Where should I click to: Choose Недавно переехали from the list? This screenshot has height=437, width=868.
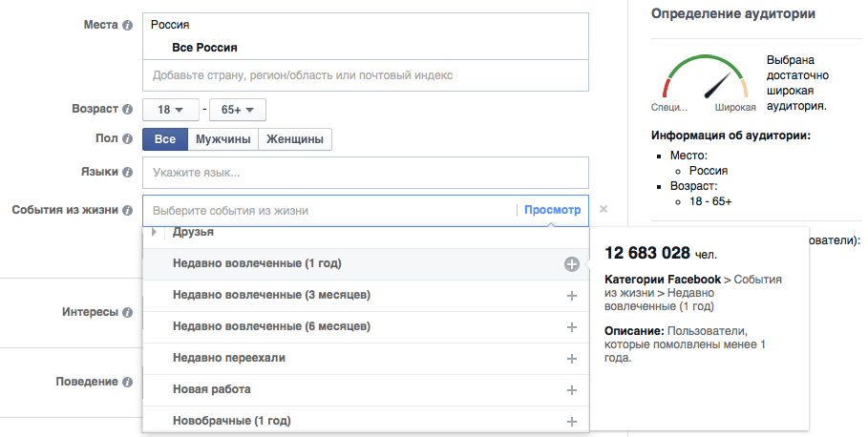tap(229, 358)
